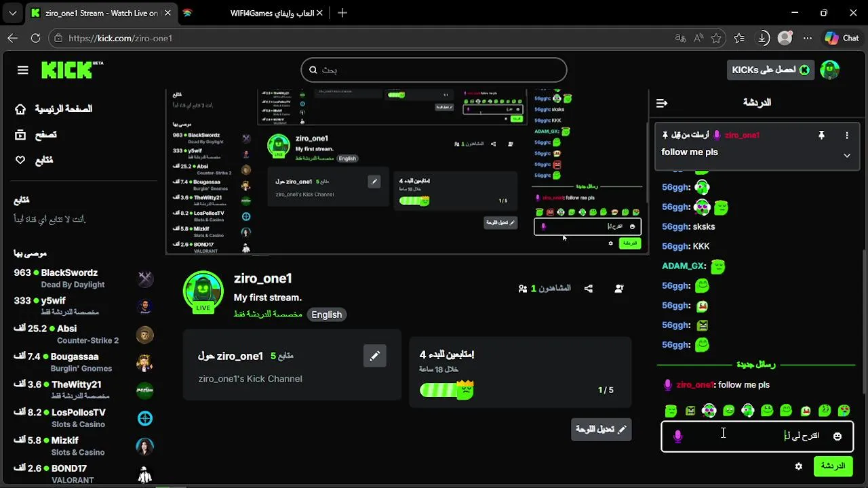The height and width of the screenshot is (488, 868).
Task: Select the first quick emote
Action: [671, 411]
